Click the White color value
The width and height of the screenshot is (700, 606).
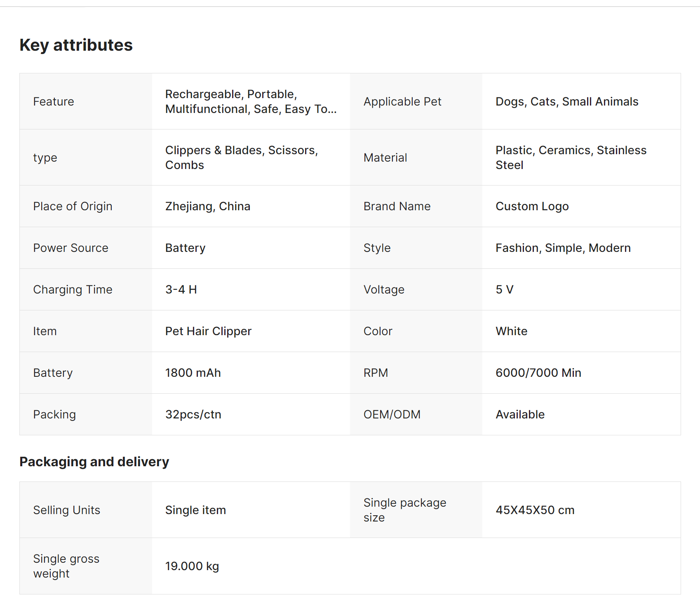point(511,331)
